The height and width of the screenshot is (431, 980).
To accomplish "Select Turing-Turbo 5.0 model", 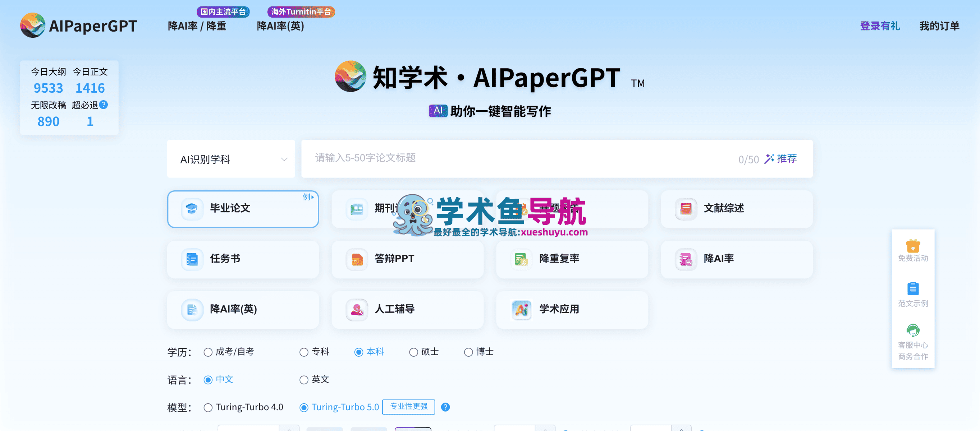I will click(x=339, y=407).
